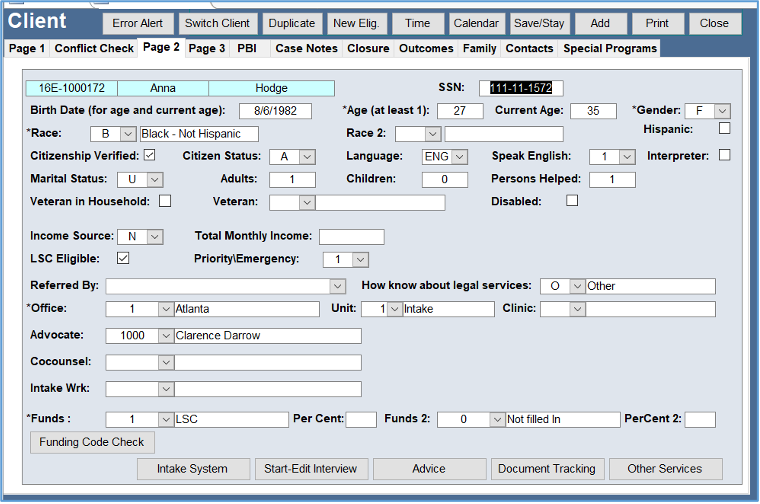Open the Case Notes tab
This screenshot has height=504, width=760.
(x=307, y=48)
